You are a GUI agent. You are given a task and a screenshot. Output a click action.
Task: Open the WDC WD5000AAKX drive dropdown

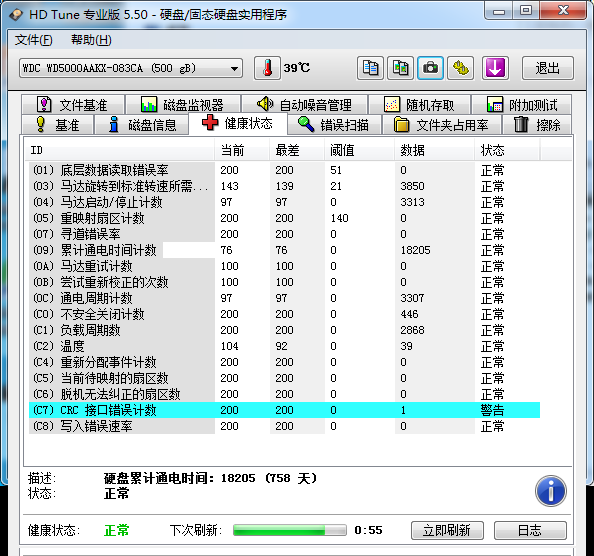pos(131,68)
